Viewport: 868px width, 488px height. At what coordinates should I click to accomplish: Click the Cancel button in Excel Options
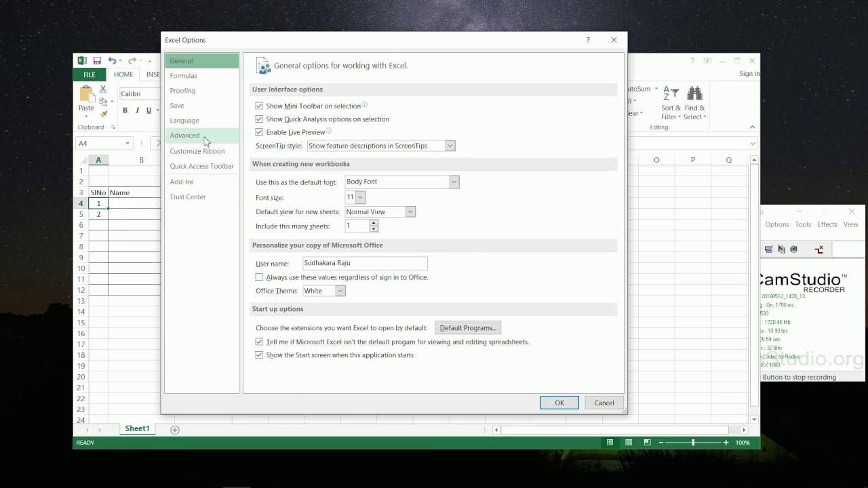click(604, 403)
